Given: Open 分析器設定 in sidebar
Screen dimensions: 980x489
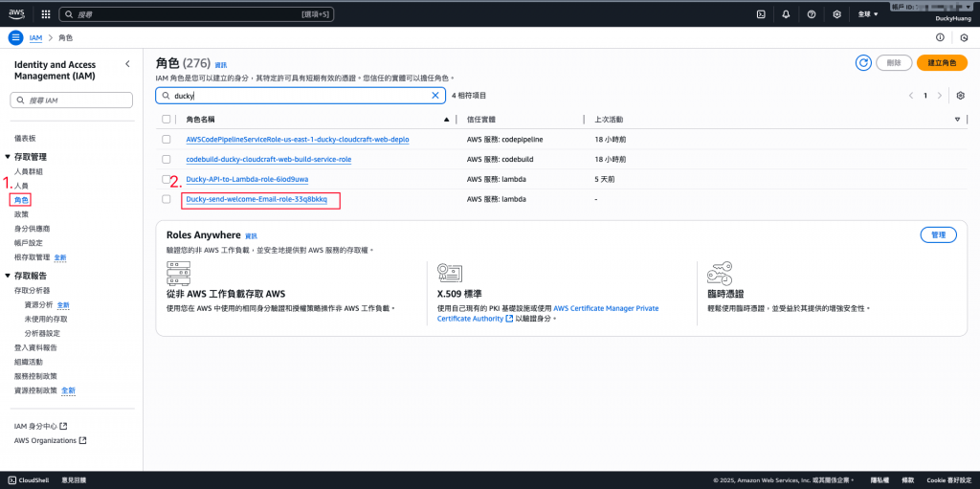Looking at the screenshot, I should click(x=42, y=333).
